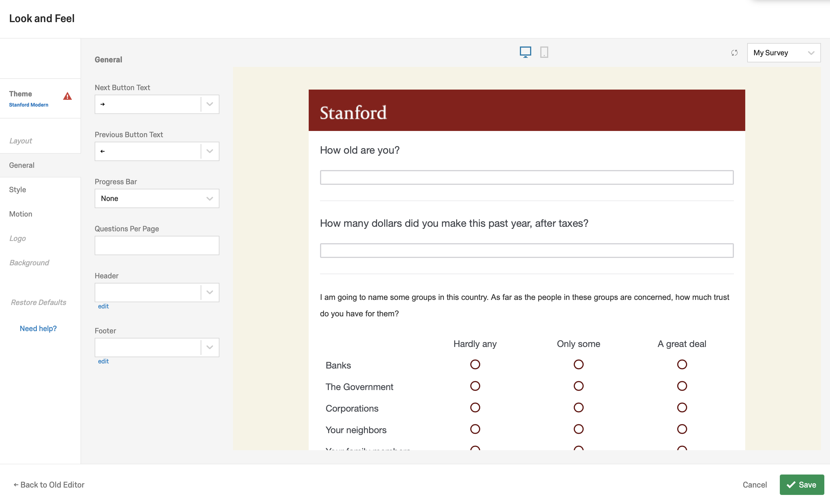This screenshot has width=830, height=504.
Task: Select Only some for The Government
Action: [578, 386]
